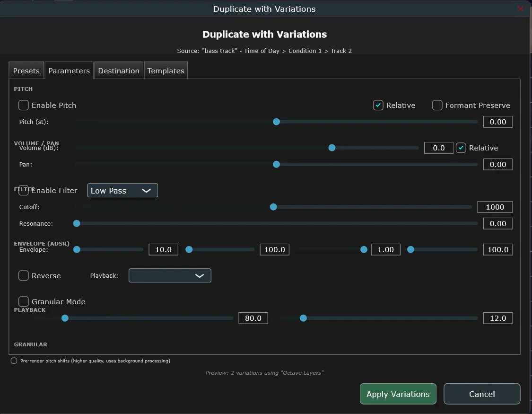The height and width of the screenshot is (414, 532).
Task: Enable the Filter checkbox
Action: coord(24,190)
